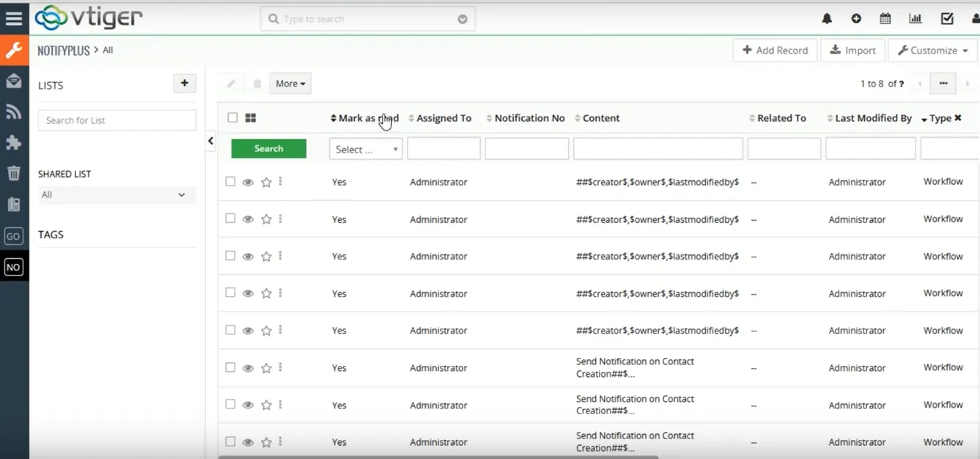Click the RSS feed sidebar icon
Viewport: 980px width, 459px height.
pos(14,112)
